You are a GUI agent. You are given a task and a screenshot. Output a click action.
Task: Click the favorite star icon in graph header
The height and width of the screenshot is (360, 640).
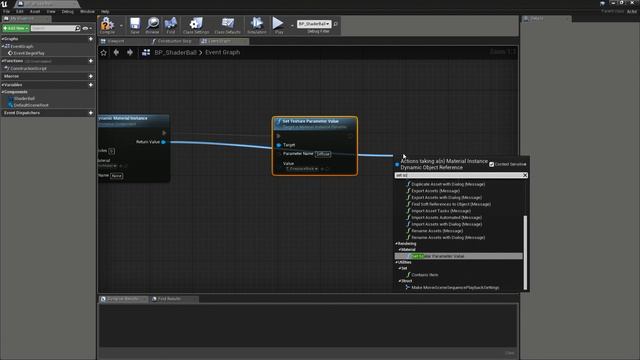tap(104, 53)
